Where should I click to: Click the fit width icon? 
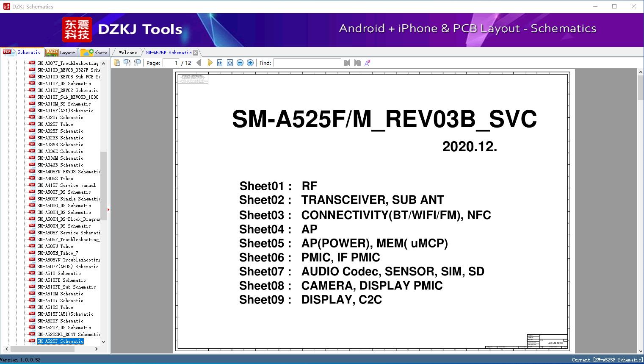point(220,63)
